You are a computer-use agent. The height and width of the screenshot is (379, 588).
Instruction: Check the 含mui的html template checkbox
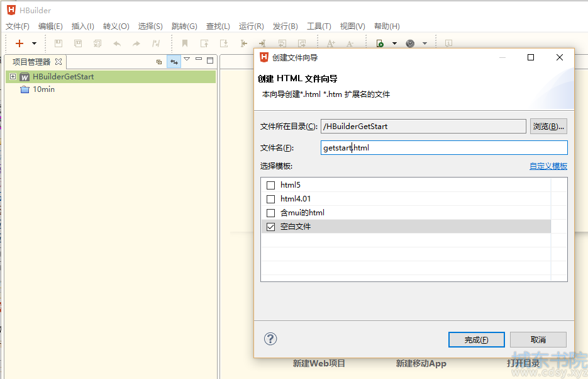click(x=271, y=213)
